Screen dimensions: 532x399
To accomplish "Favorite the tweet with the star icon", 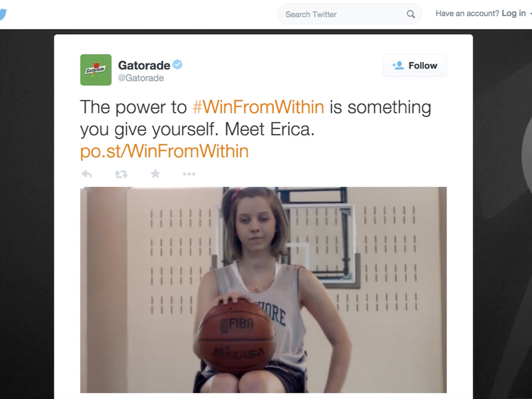I will coord(155,174).
